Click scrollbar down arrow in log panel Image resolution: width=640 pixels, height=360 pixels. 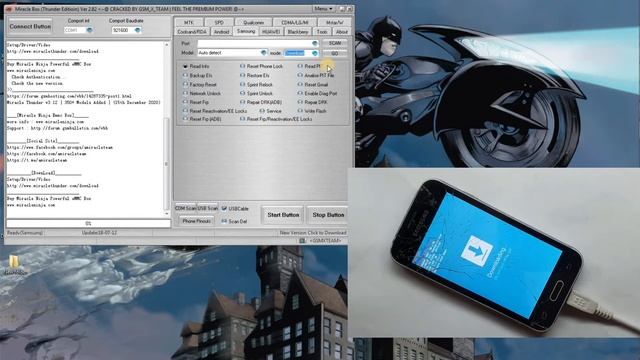point(166,213)
